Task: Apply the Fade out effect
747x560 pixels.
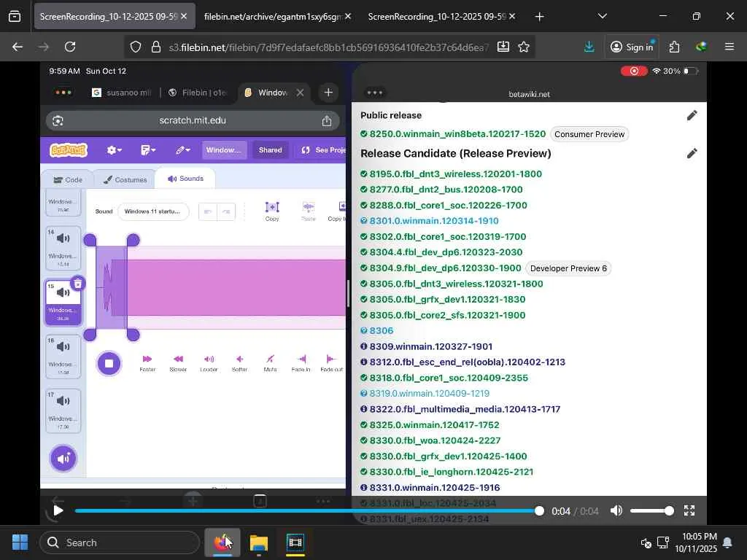Action: click(332, 363)
